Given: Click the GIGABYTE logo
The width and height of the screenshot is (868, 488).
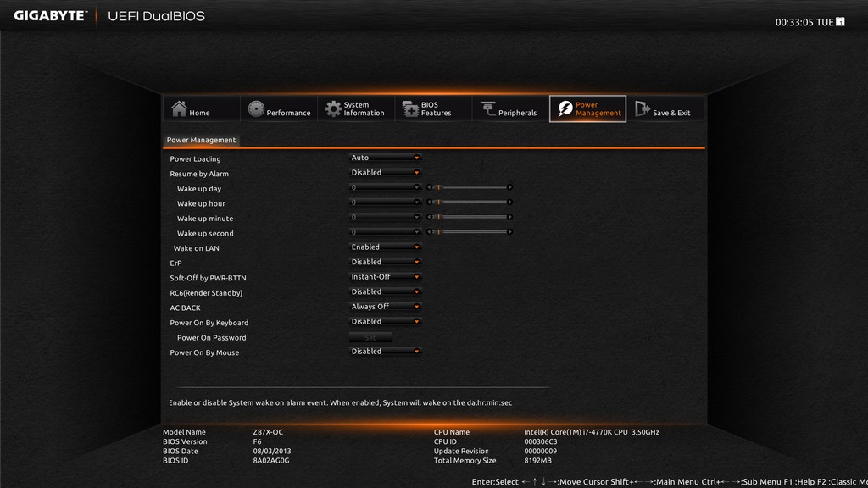Looking at the screenshot, I should 50,15.
